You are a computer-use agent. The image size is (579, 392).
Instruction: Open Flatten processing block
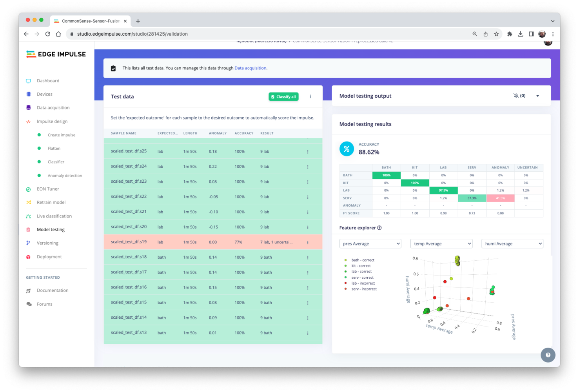tap(54, 149)
